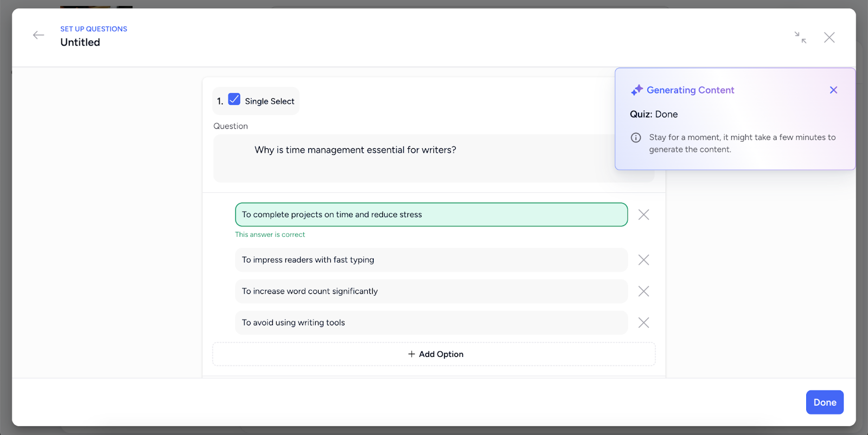868x435 pixels.
Task: Remove option 'To avoid using writing tools'
Action: (x=643, y=323)
